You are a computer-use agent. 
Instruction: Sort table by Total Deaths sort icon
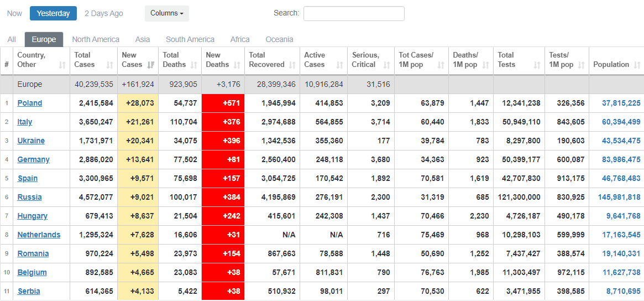[194, 65]
